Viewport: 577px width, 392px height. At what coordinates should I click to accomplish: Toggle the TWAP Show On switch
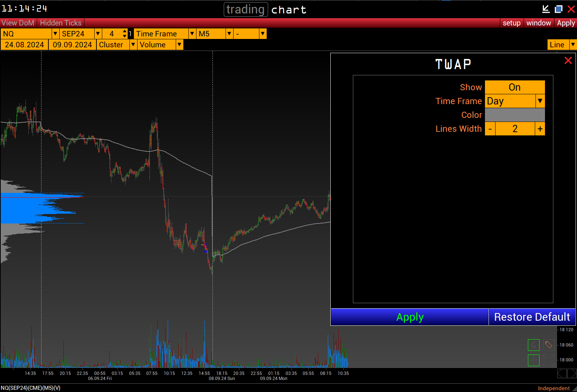[514, 87]
